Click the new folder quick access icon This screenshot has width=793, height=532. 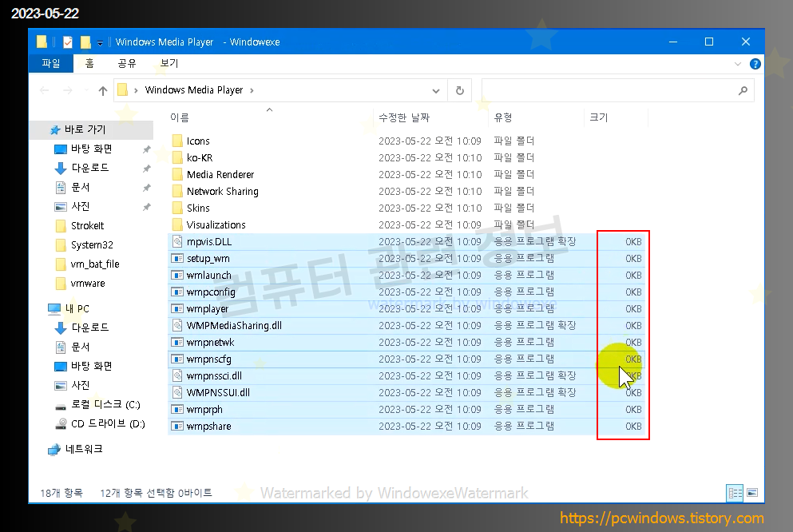(x=85, y=42)
